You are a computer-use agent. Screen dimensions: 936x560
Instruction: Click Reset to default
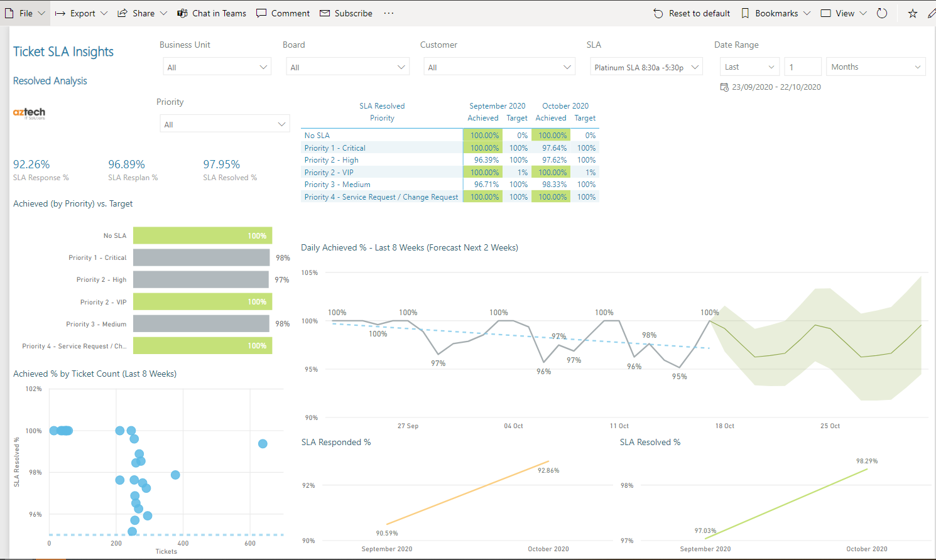[x=691, y=13]
